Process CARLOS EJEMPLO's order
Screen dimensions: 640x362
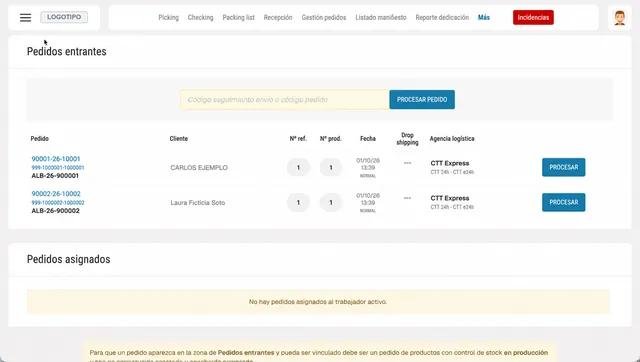click(563, 167)
